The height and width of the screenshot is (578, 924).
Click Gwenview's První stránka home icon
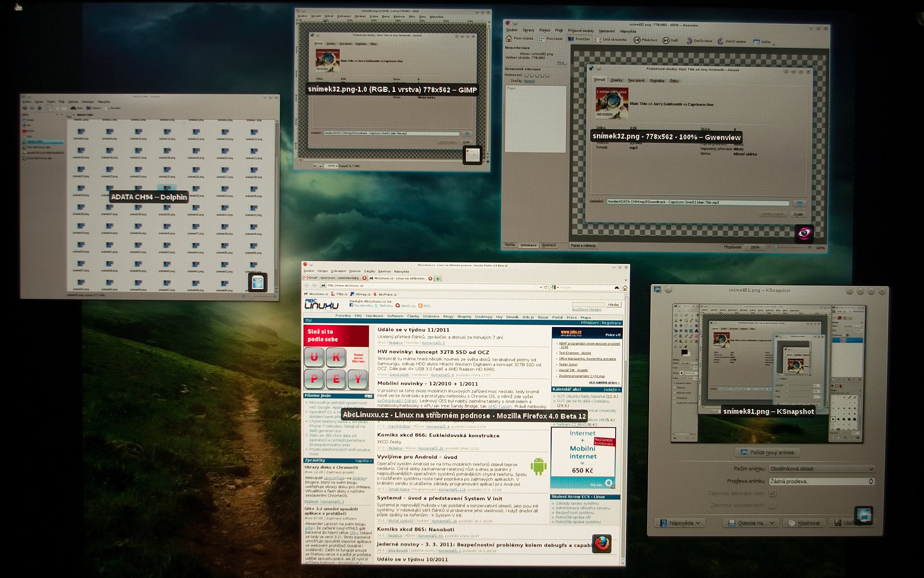509,39
